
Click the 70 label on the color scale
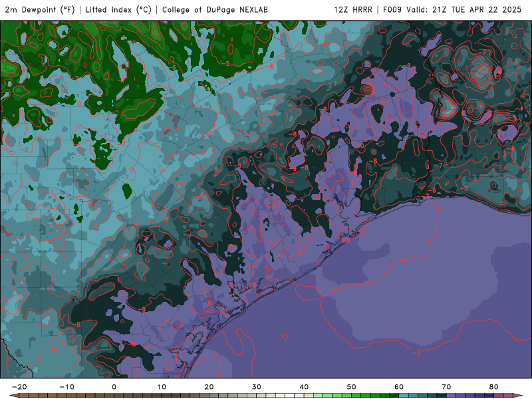[446, 387]
